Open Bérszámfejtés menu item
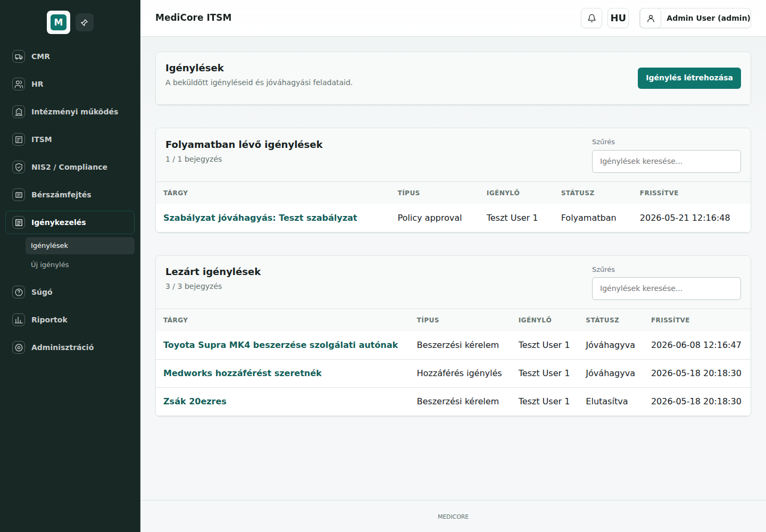766x532 pixels. 70,195
